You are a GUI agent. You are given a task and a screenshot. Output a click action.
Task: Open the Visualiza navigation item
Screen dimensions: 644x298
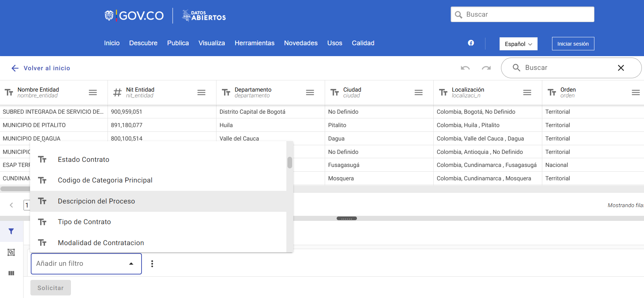(212, 43)
